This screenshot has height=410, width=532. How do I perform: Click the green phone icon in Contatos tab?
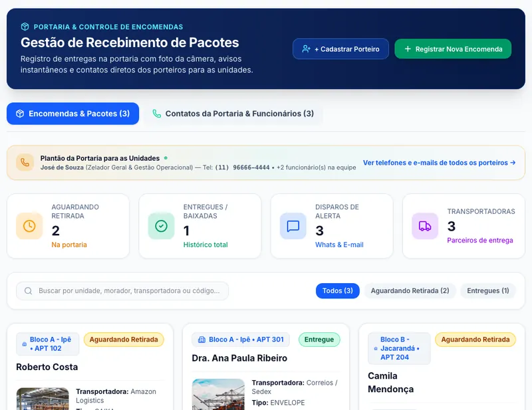coord(156,114)
